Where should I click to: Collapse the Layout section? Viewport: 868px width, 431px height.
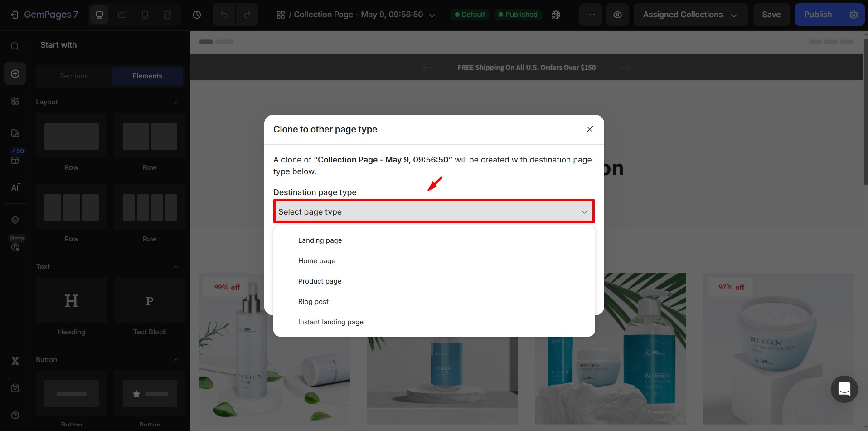[176, 102]
